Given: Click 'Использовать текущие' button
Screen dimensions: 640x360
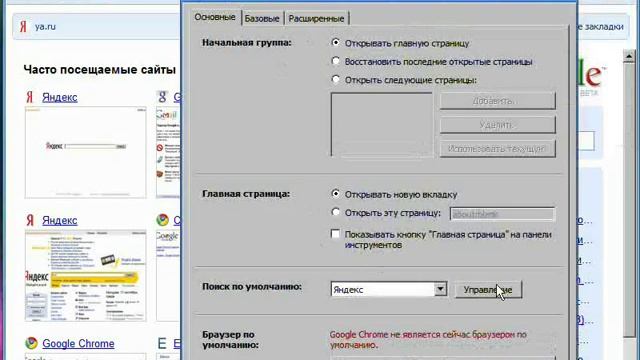Looking at the screenshot, I should 498,149.
